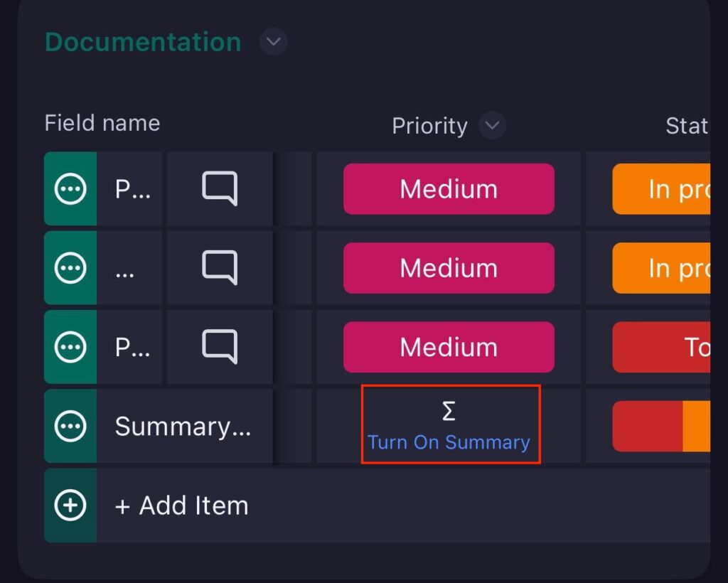This screenshot has height=583, width=728.
Task: Click the chat bubble on the second row
Action: point(219,268)
